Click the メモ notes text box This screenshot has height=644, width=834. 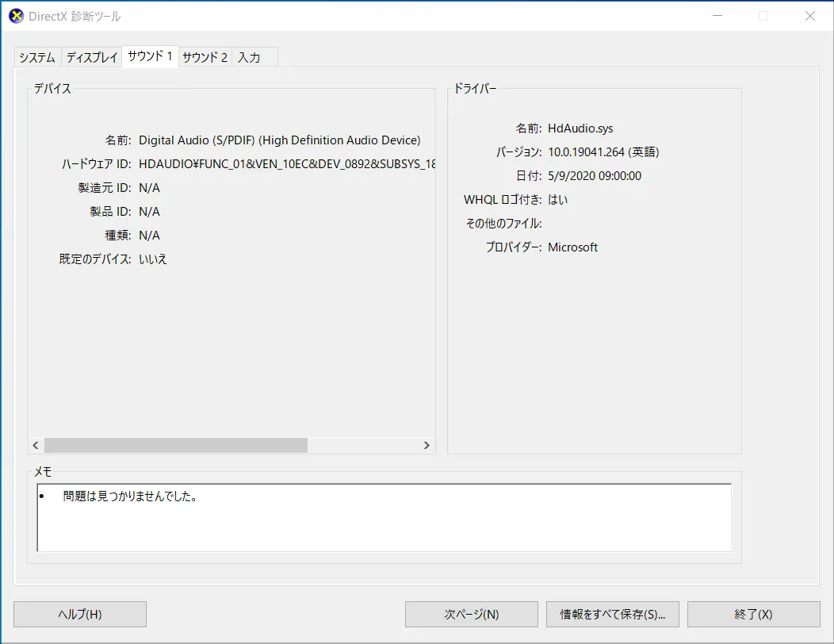tap(384, 518)
